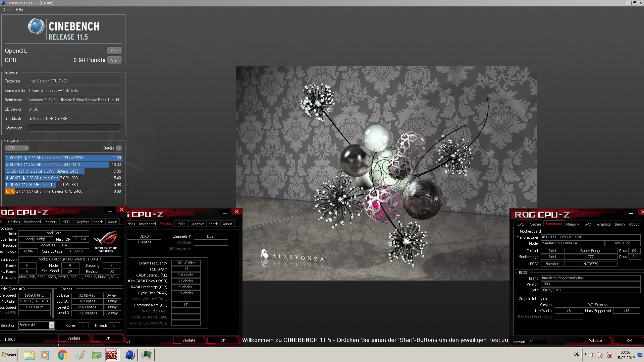
Task: Start the CPU benchmark test
Action: [x=115, y=60]
